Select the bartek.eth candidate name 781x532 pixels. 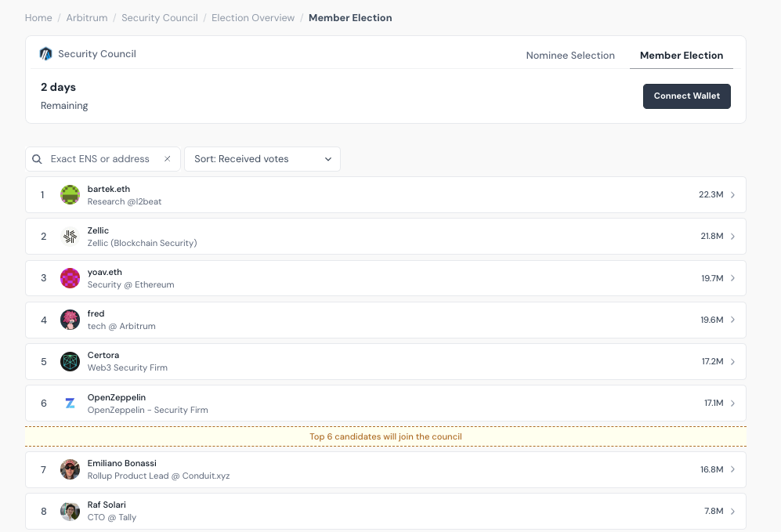109,189
